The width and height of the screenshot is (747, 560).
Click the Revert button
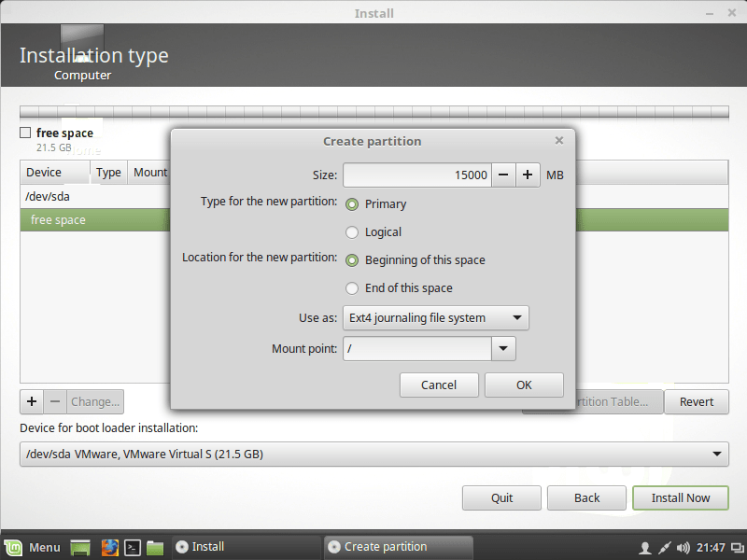(x=697, y=401)
